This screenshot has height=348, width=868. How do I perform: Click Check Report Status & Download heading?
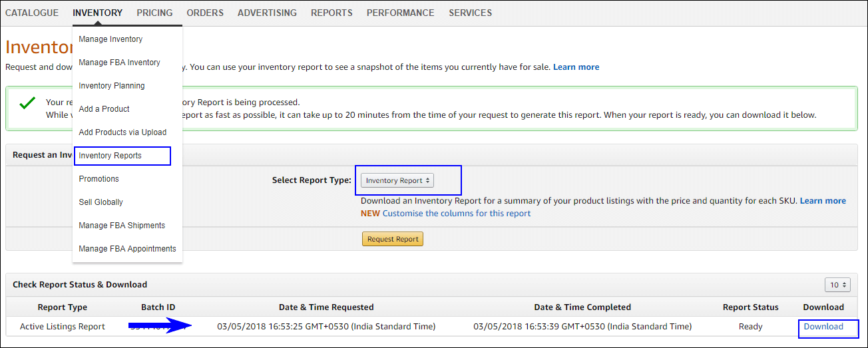tap(80, 285)
